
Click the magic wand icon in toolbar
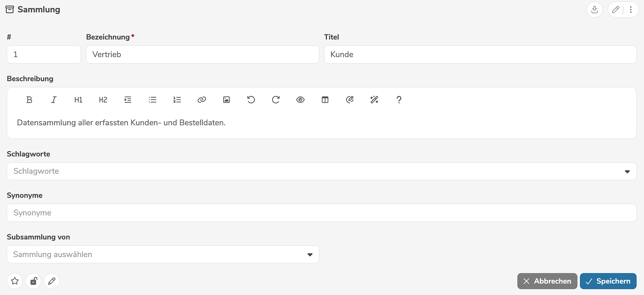374,100
